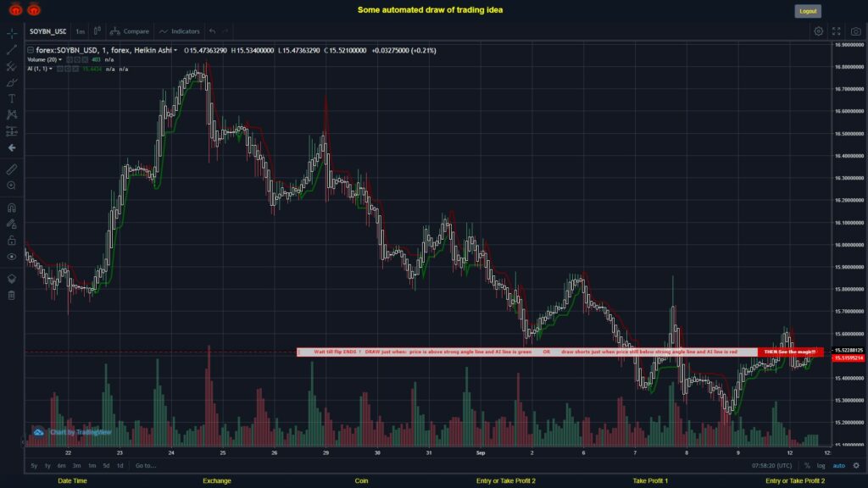Open the measure/ruler tool
The height and width of the screenshot is (488, 868).
point(10,169)
